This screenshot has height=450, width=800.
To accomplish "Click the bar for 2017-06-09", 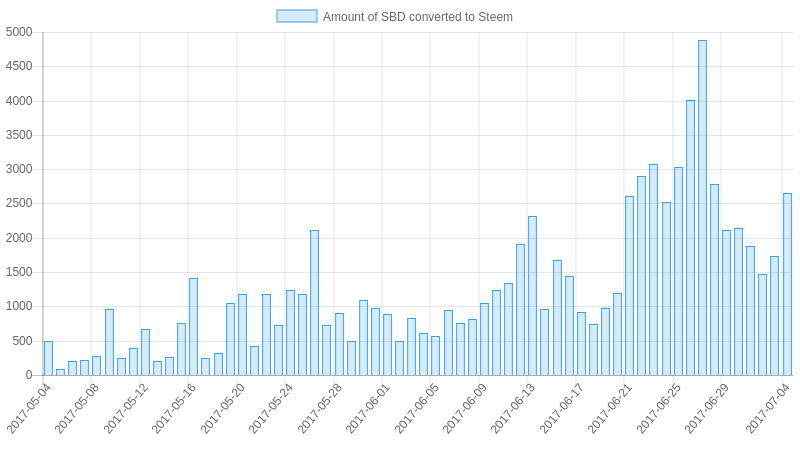I will (484, 339).
